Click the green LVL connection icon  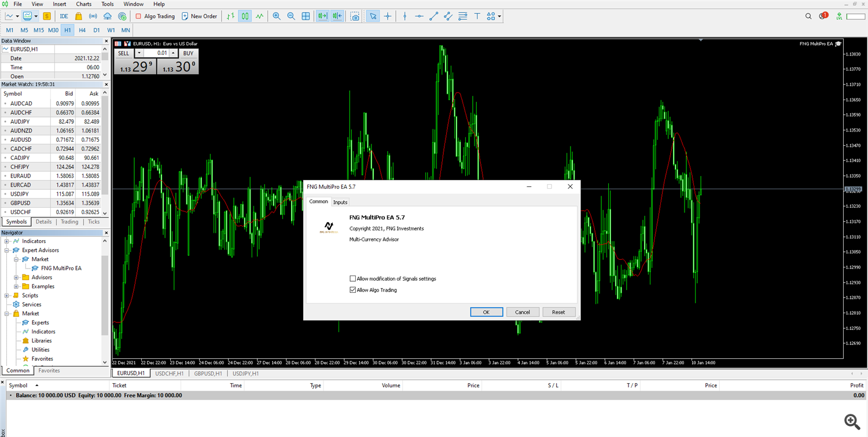(839, 16)
